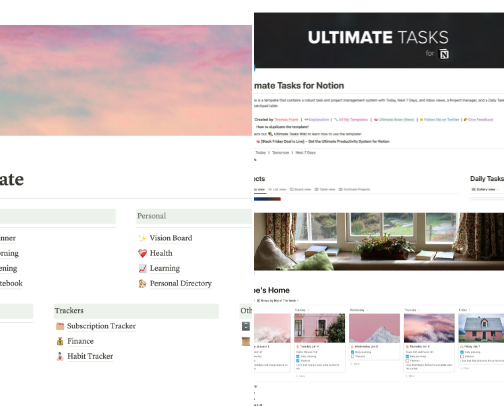The image size is (504, 406).
Task: Check Vitamins box on Wednesday card
Action: pyautogui.click(x=352, y=356)
